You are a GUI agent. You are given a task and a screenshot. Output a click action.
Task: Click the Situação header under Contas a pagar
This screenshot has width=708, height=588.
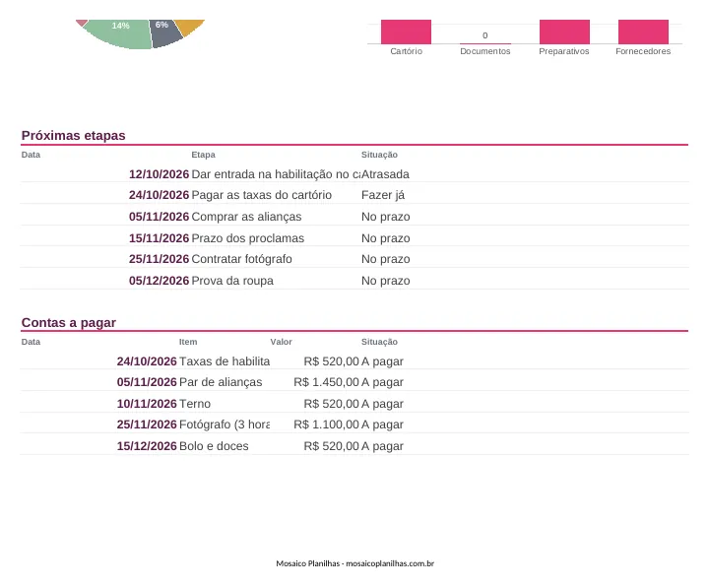(379, 342)
